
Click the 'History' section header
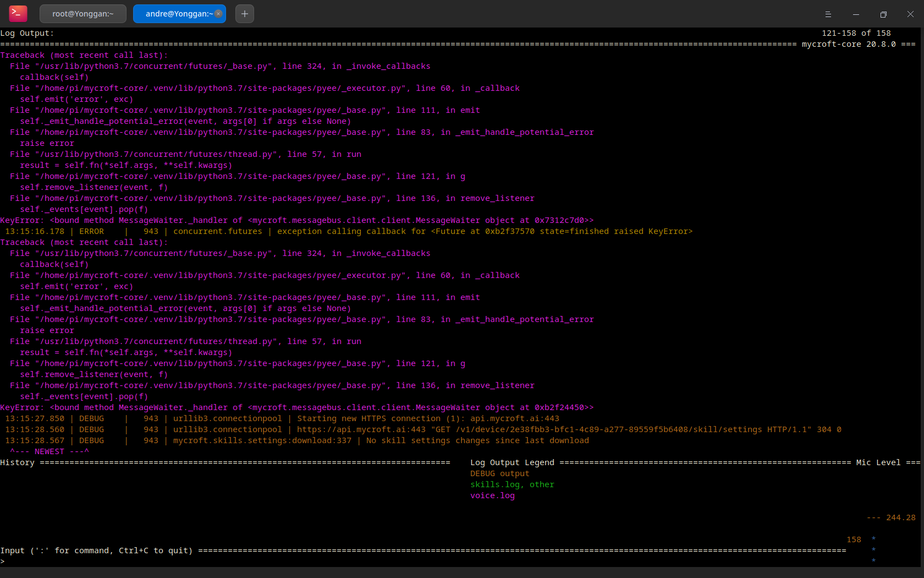tap(18, 462)
